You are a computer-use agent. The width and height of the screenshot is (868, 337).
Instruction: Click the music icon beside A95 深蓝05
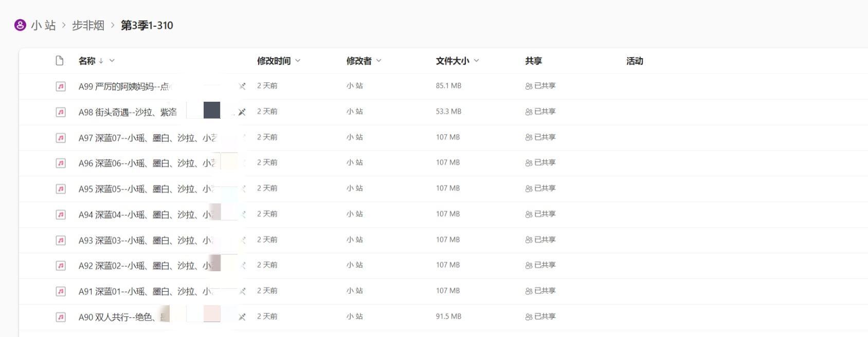(x=61, y=189)
